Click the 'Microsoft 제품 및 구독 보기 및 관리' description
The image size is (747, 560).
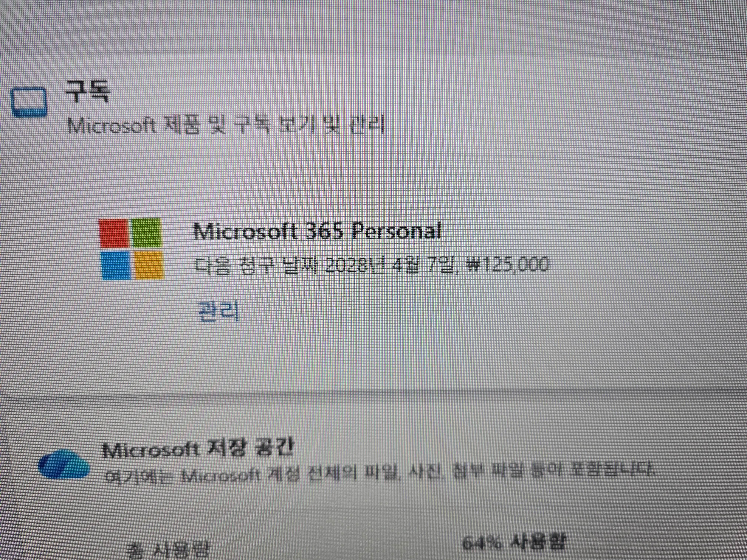pos(226,125)
